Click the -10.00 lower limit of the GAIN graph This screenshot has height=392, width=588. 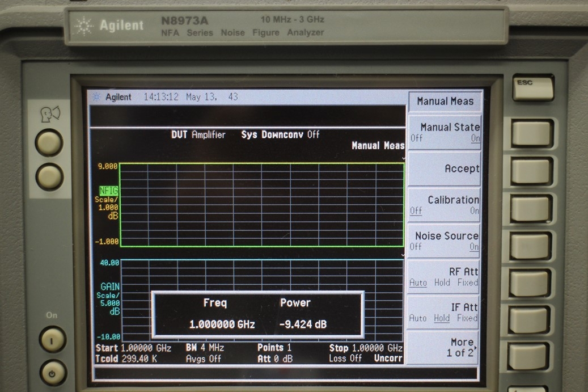108,337
